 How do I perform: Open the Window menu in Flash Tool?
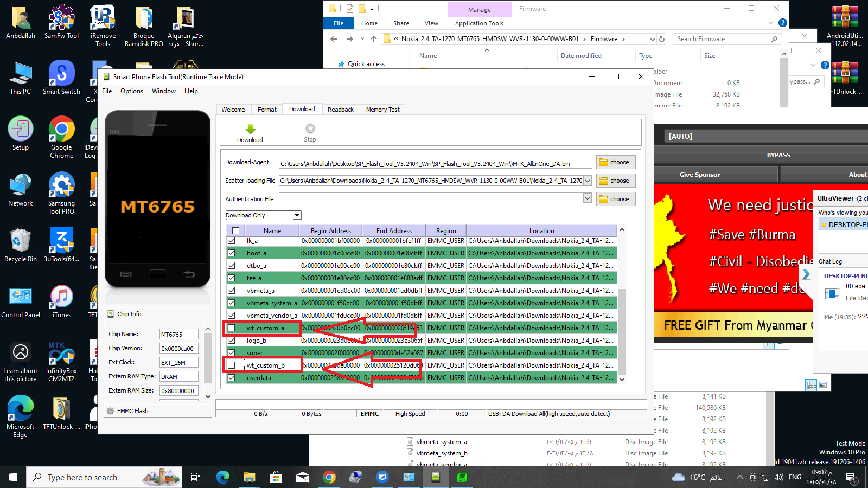click(164, 91)
